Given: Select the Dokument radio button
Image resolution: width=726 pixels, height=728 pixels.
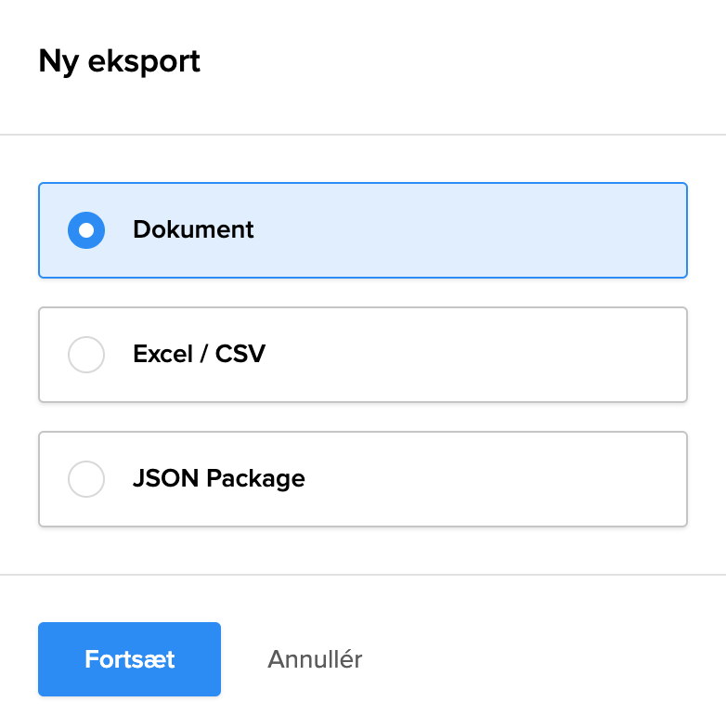Looking at the screenshot, I should (86, 230).
